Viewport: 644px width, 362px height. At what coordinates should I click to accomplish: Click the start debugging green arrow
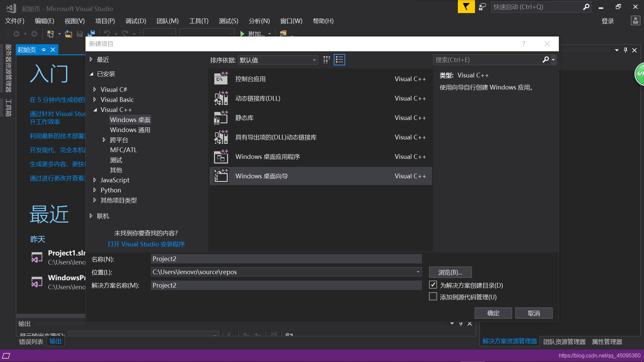click(x=242, y=34)
